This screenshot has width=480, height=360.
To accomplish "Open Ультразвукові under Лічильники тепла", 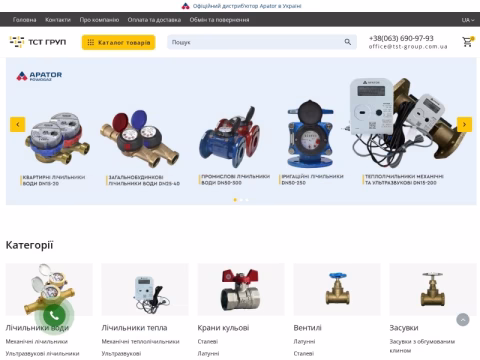I will pyautogui.click(x=121, y=354).
